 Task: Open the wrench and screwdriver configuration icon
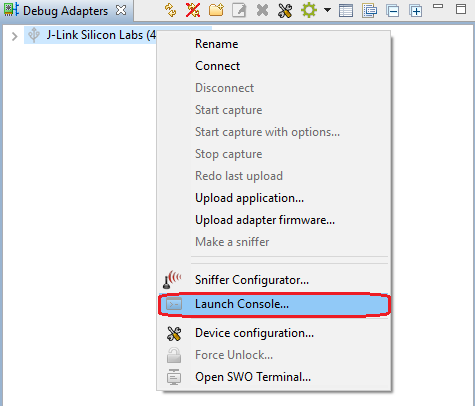click(x=285, y=10)
